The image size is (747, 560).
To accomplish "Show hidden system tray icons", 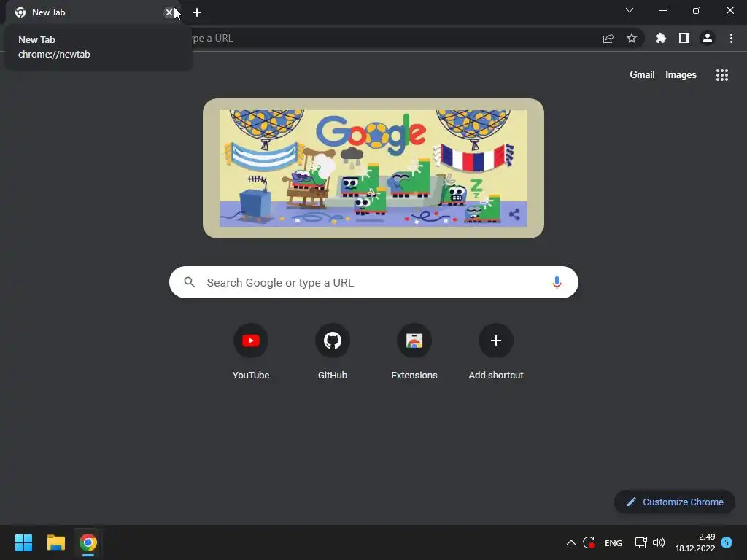I will coord(570,542).
